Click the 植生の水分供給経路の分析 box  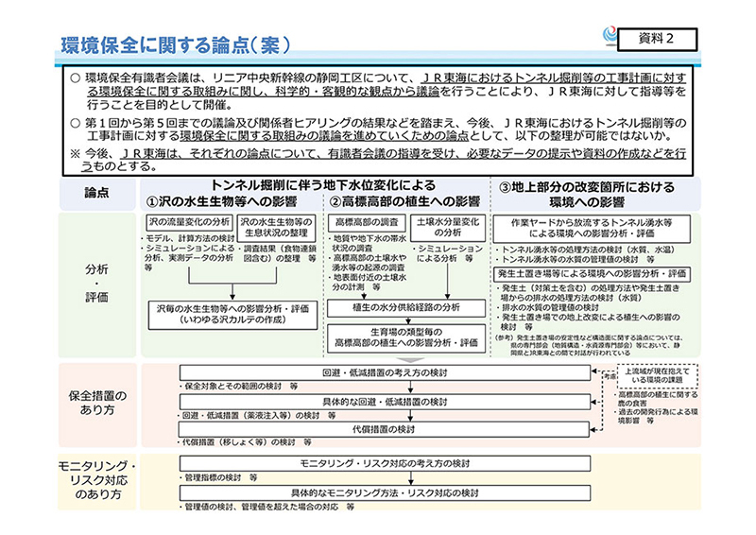point(406,308)
